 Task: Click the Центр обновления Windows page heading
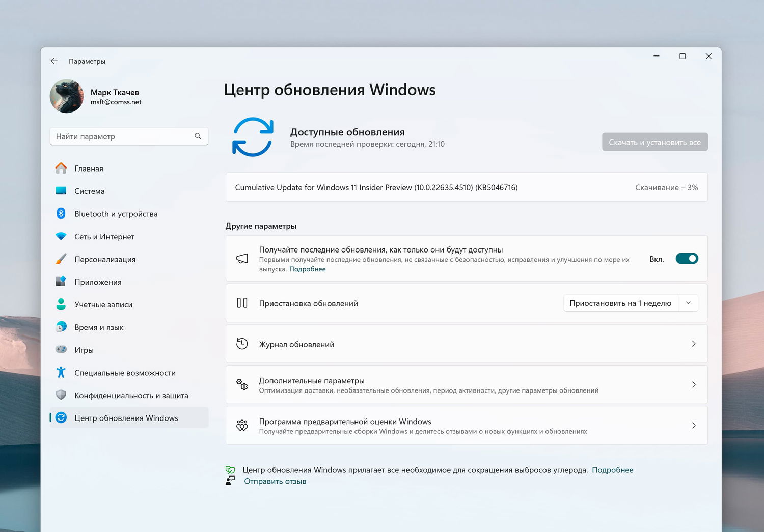click(330, 90)
